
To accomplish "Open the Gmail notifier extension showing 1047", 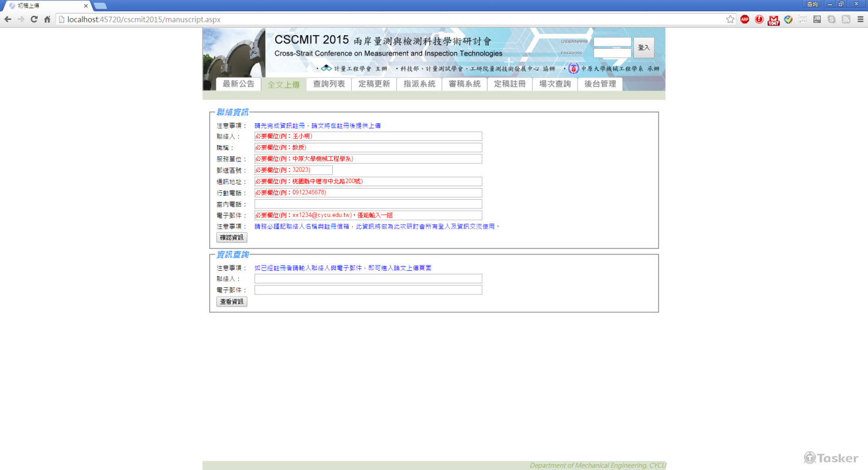I will (773, 19).
